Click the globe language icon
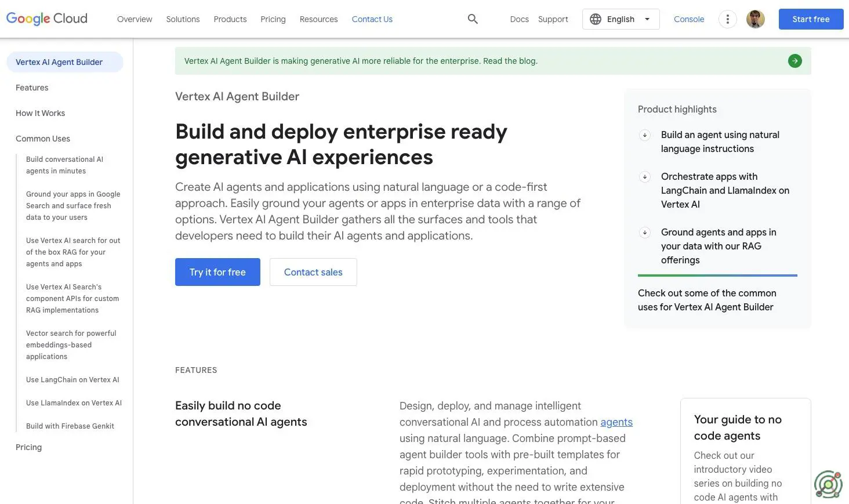Screen dimensions: 849x504 [596, 19]
